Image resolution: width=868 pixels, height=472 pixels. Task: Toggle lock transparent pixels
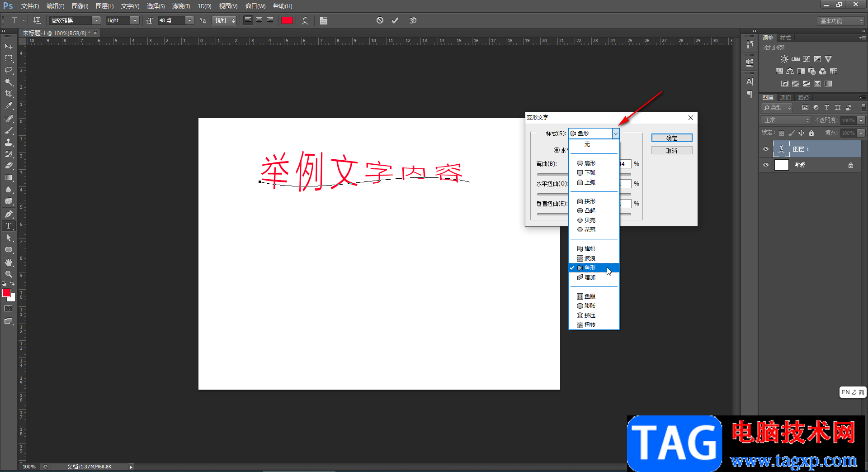[781, 133]
